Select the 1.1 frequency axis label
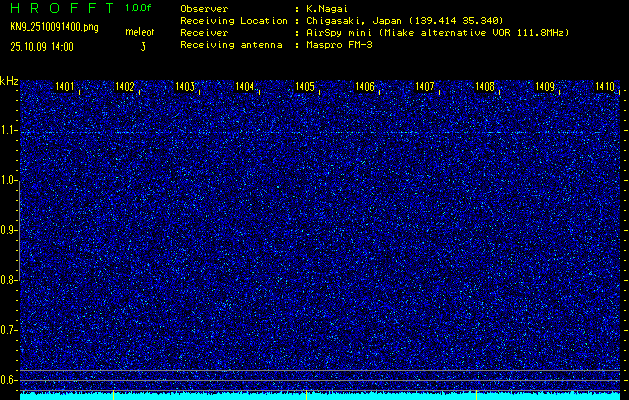 [x=9, y=130]
